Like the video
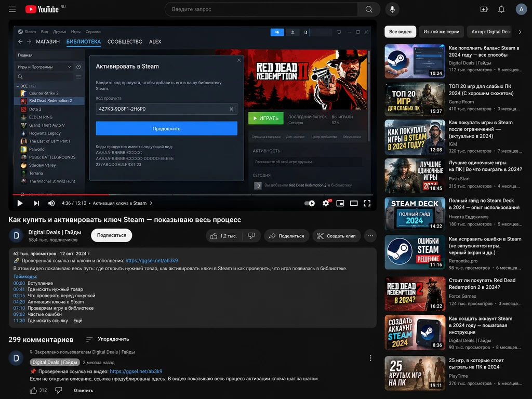The height and width of the screenshot is (399, 532). point(223,236)
